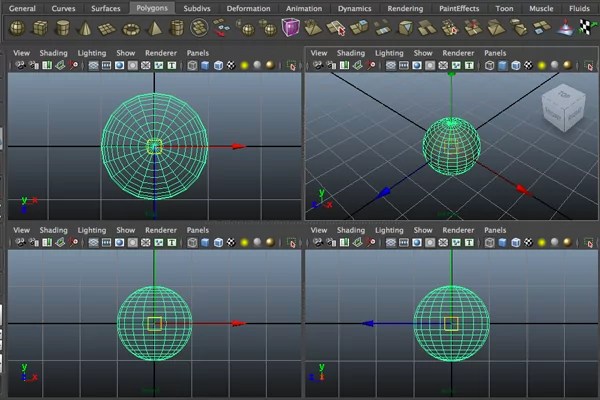This screenshot has width=600, height=400.
Task: Toggle isolate select in the top-view panel
Action: (x=292, y=66)
